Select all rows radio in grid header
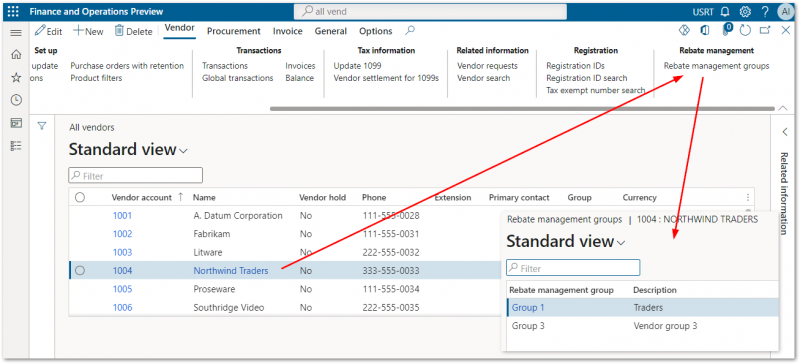 tap(80, 198)
